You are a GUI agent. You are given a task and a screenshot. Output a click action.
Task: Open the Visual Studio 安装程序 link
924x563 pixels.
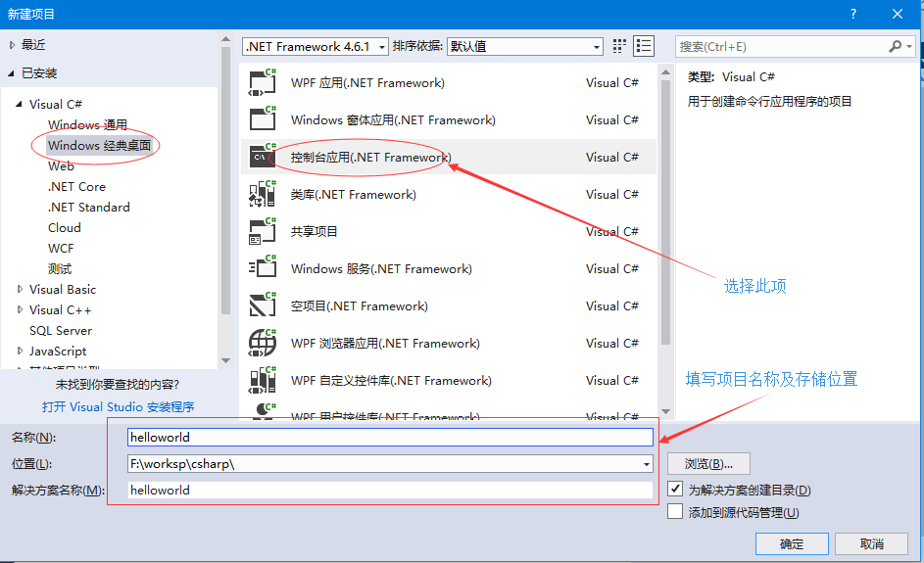coord(118,406)
